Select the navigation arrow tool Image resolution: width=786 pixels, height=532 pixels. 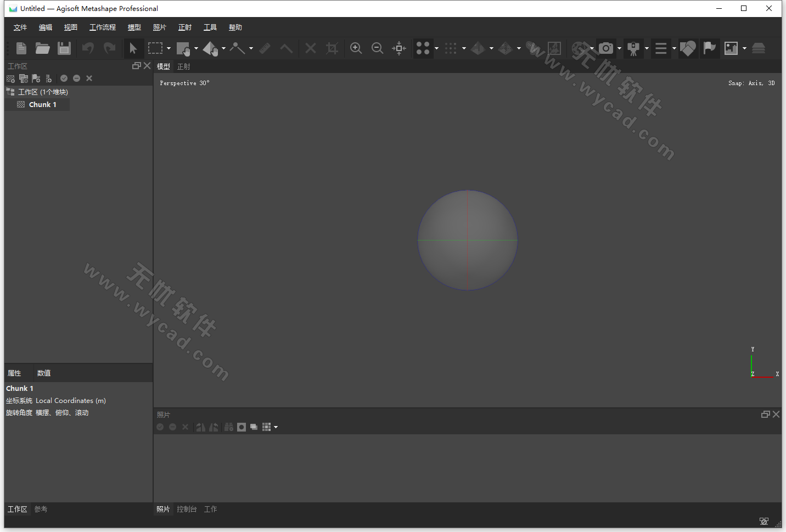[x=134, y=48]
